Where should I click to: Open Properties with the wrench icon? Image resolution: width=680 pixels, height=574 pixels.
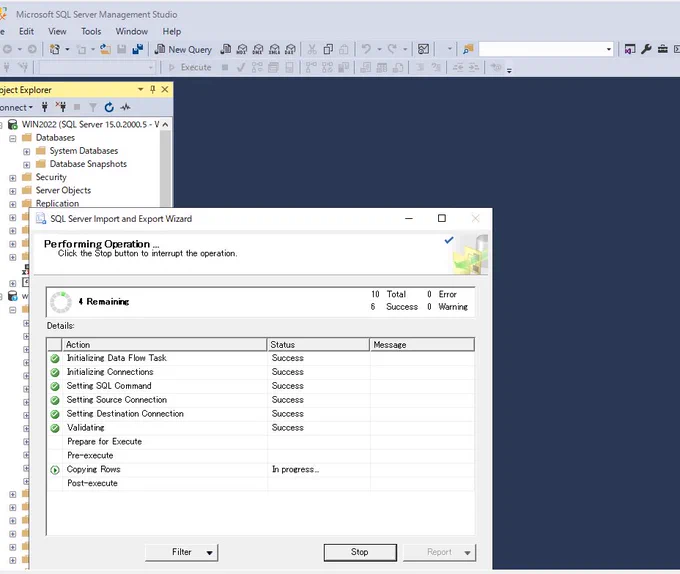click(x=646, y=49)
